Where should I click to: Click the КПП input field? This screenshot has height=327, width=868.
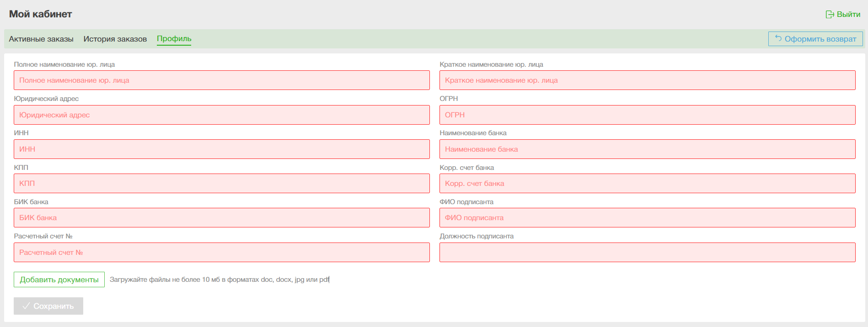pyautogui.click(x=222, y=184)
